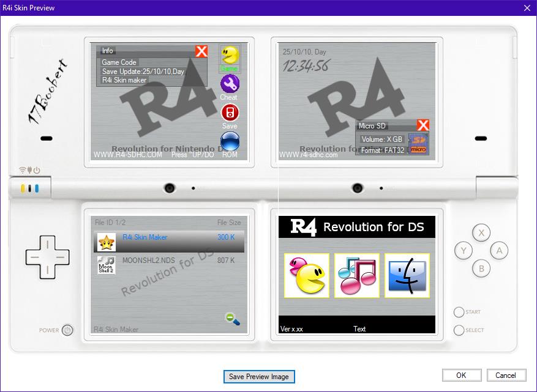Select the MOONSHL2.NDS file row
537x392 pixels.
[x=169, y=265]
